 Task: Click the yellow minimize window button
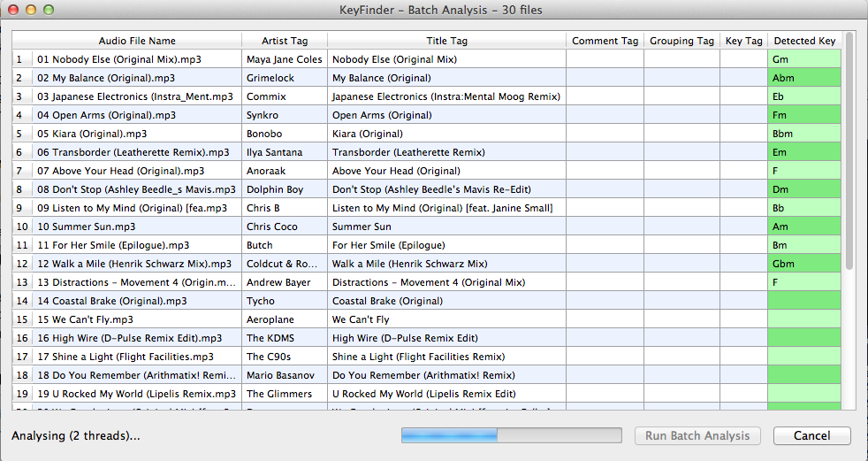31,10
